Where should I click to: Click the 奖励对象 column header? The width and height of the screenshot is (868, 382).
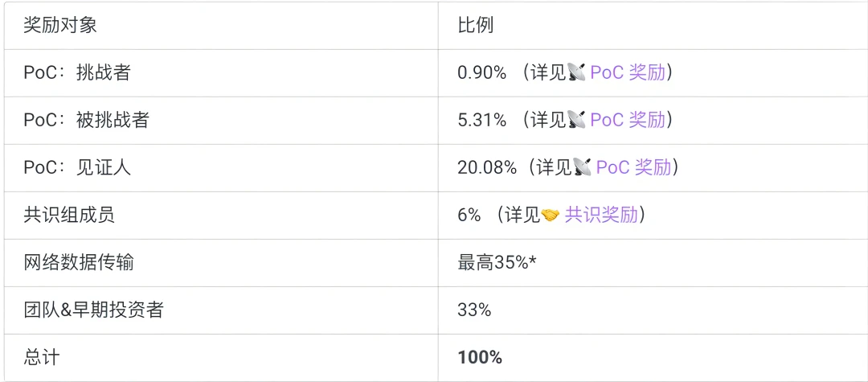(60, 25)
